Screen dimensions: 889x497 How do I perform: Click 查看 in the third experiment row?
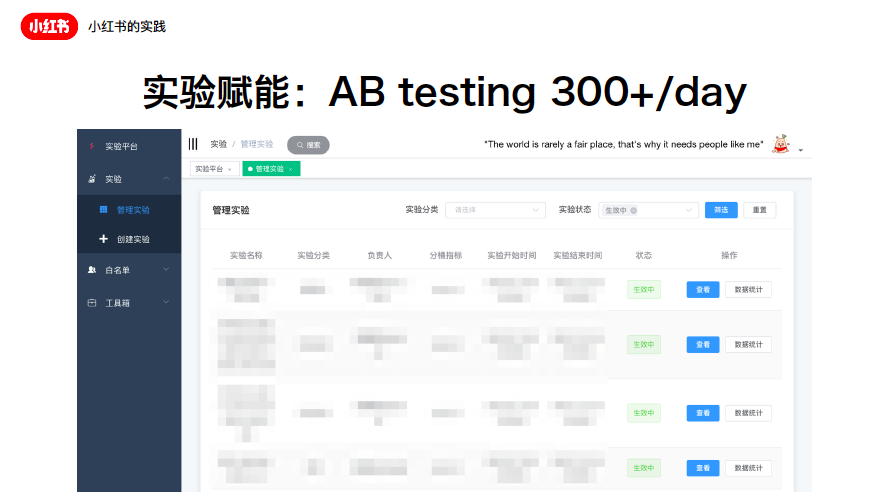[x=703, y=413]
